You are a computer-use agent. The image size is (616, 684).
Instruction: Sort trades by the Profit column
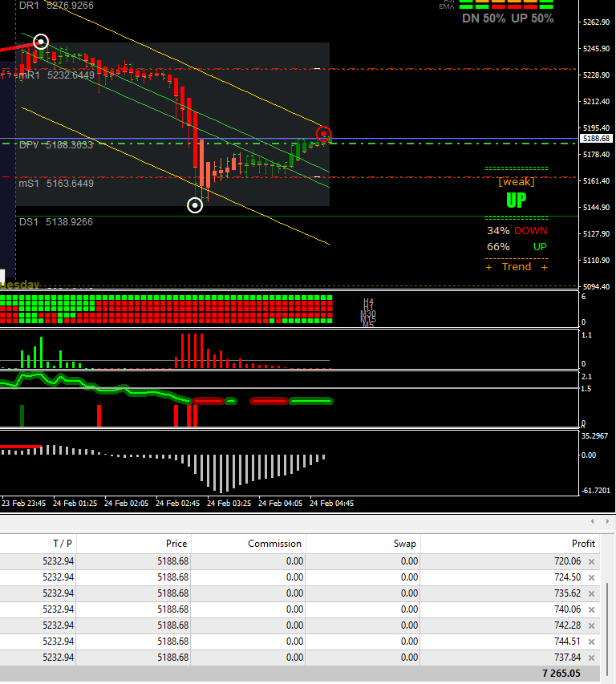583,544
